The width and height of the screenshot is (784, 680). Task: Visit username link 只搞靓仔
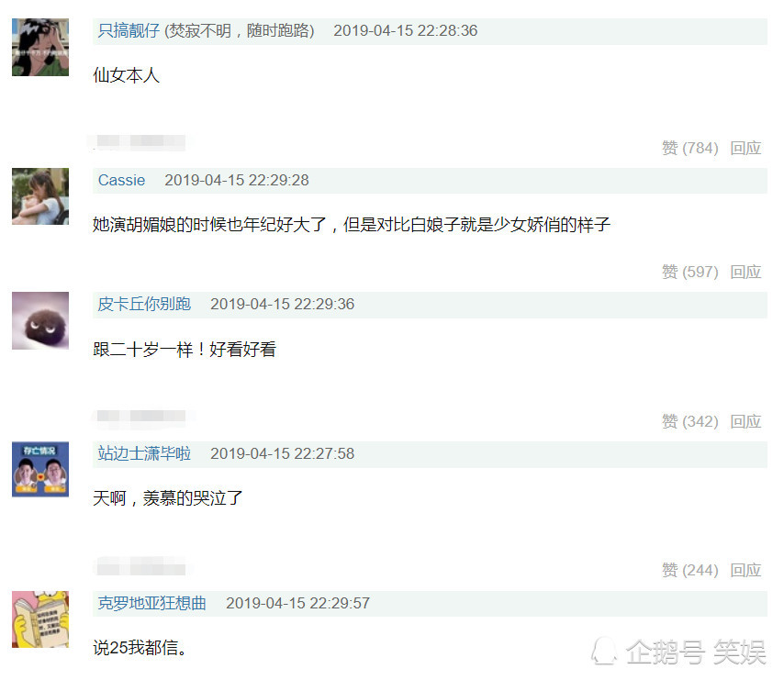click(129, 31)
